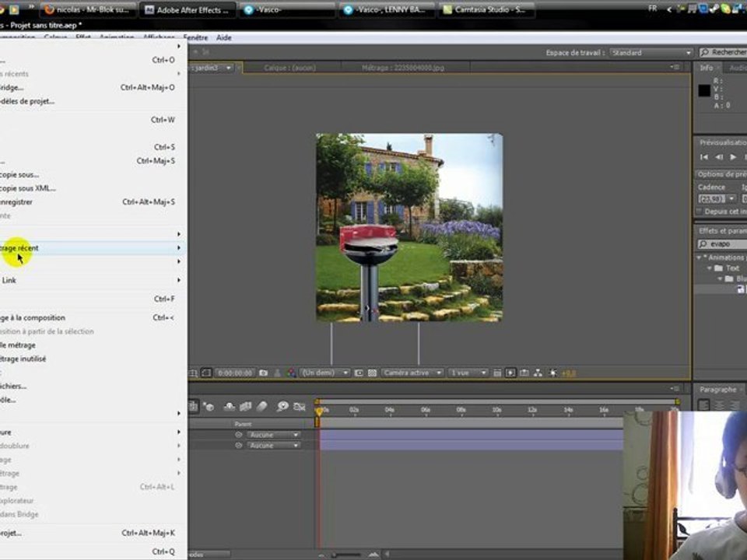Click left align in Paragraphe panel
This screenshot has height=560, width=747.
(703, 404)
